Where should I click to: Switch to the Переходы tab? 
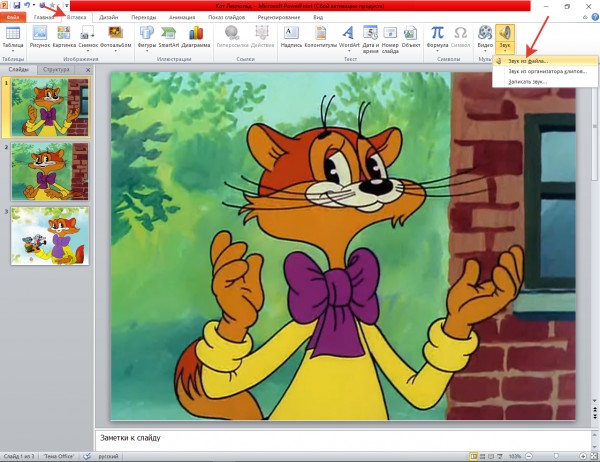coord(143,17)
